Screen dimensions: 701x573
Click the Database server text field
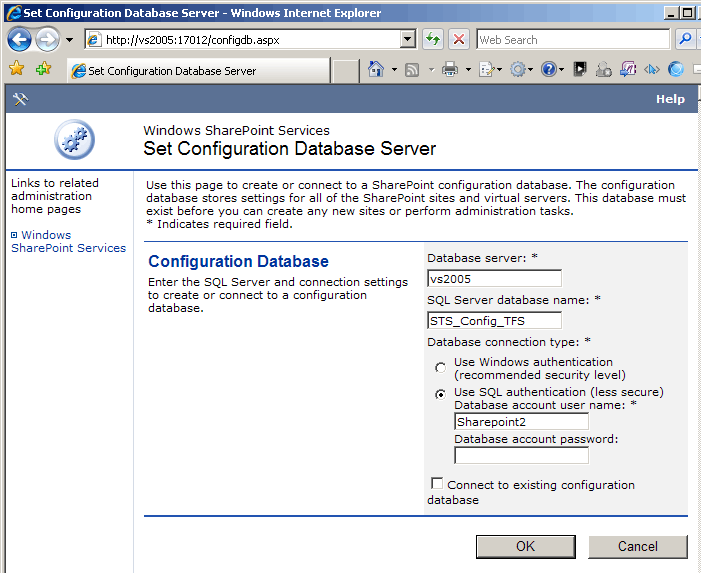[494, 278]
